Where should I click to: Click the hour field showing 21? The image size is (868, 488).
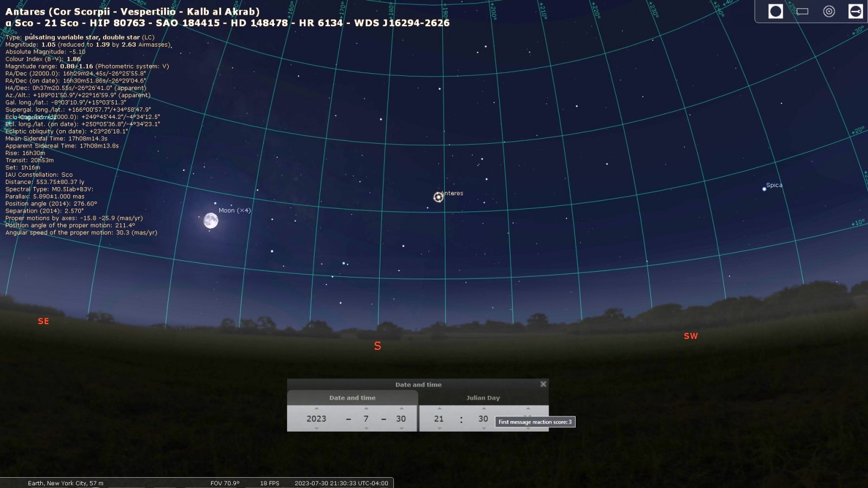pyautogui.click(x=439, y=419)
